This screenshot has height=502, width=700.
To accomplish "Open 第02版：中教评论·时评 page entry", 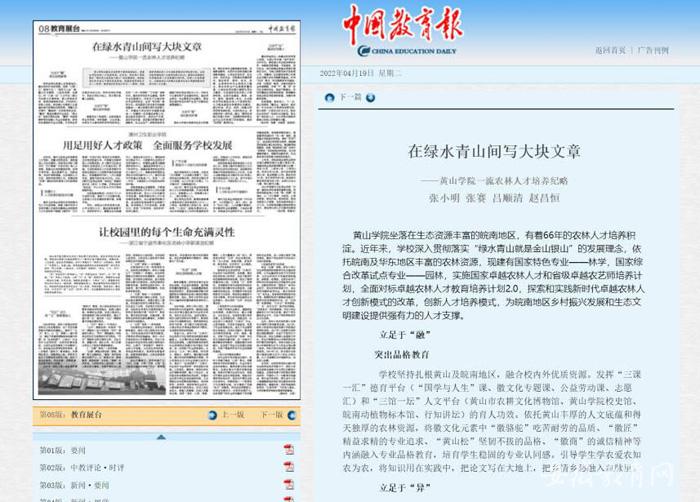I will point(82,468).
